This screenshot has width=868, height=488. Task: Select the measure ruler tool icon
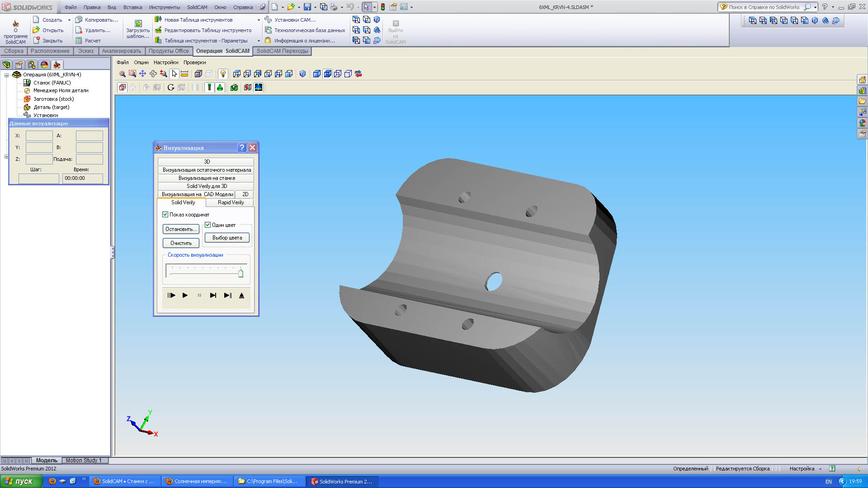pyautogui.click(x=184, y=74)
